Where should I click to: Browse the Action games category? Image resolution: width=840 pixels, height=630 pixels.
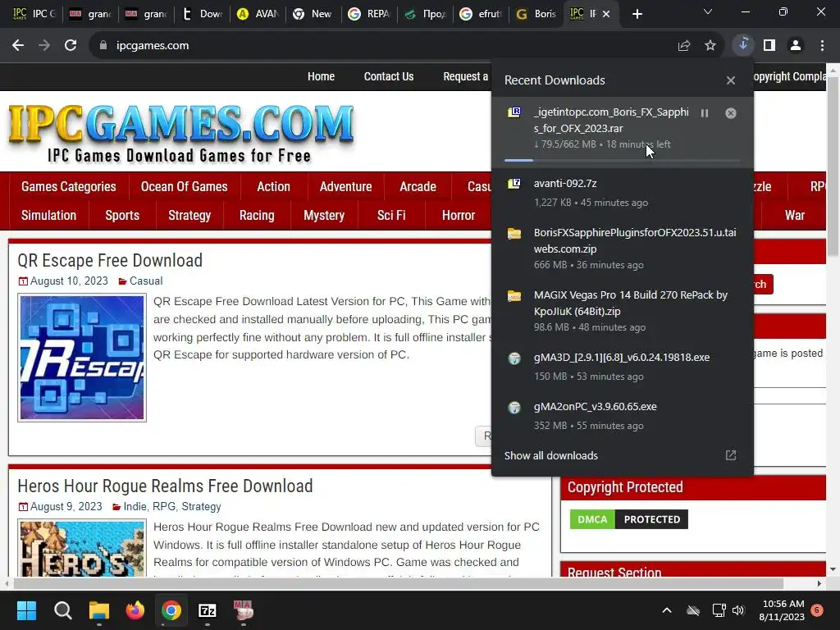[x=274, y=186]
